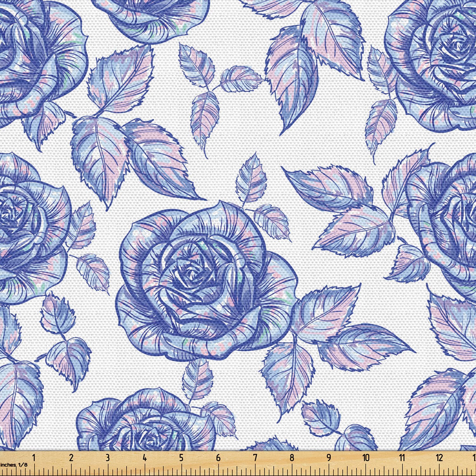Click the number 5 on the ruler
476x476 pixels.
[181, 458]
